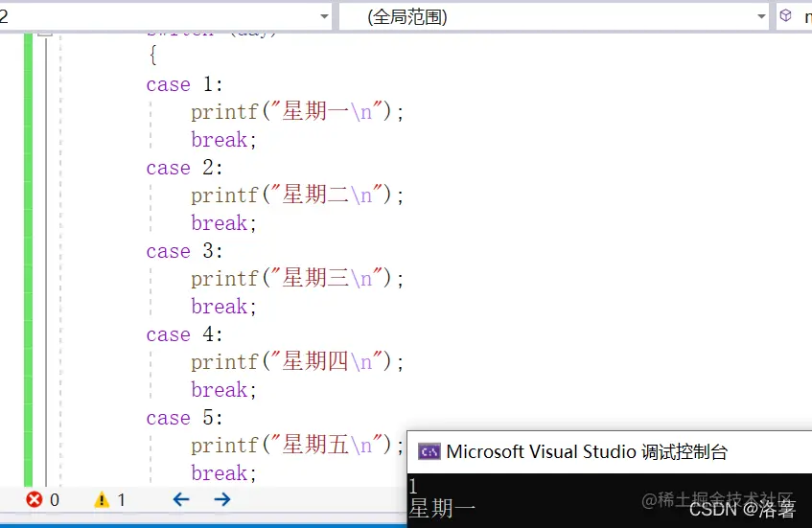This screenshot has height=528, width=812.
Task: Click the break statement under case 1
Action: 223,140
